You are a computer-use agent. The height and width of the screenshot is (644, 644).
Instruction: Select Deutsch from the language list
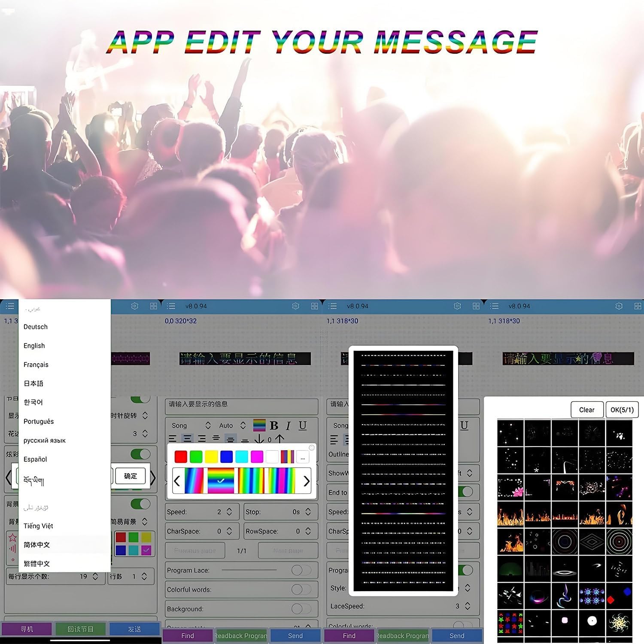[x=36, y=327]
